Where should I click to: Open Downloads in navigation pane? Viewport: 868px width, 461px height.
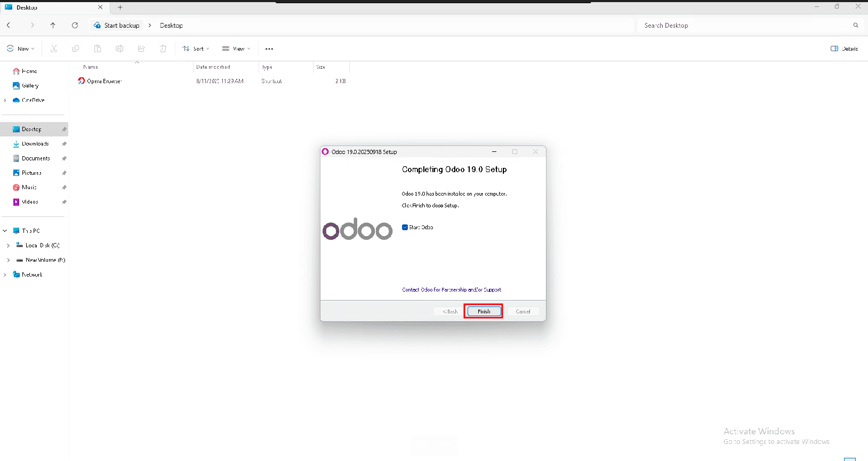pyautogui.click(x=34, y=144)
